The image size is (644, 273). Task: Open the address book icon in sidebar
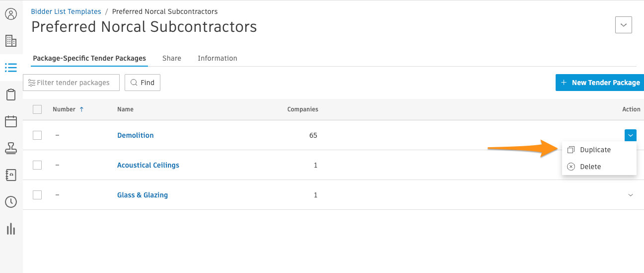(x=11, y=175)
